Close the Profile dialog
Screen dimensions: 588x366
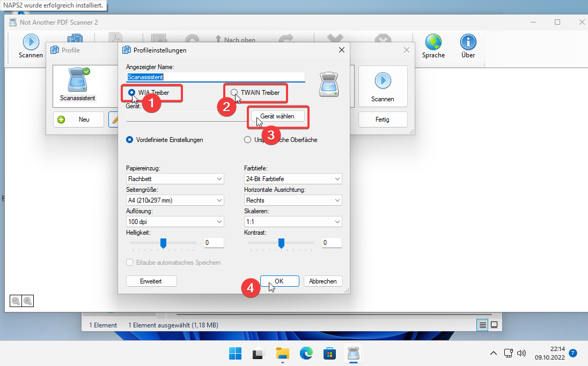coord(407,50)
